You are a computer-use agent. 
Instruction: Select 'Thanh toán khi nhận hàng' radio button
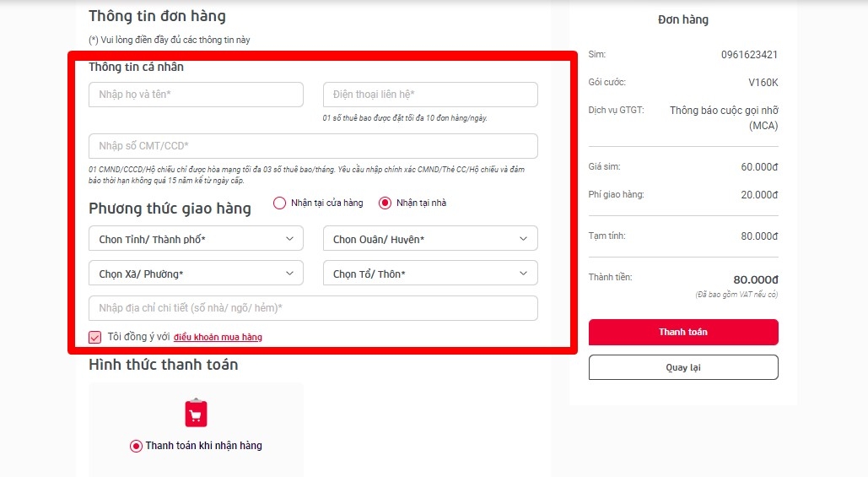click(136, 446)
